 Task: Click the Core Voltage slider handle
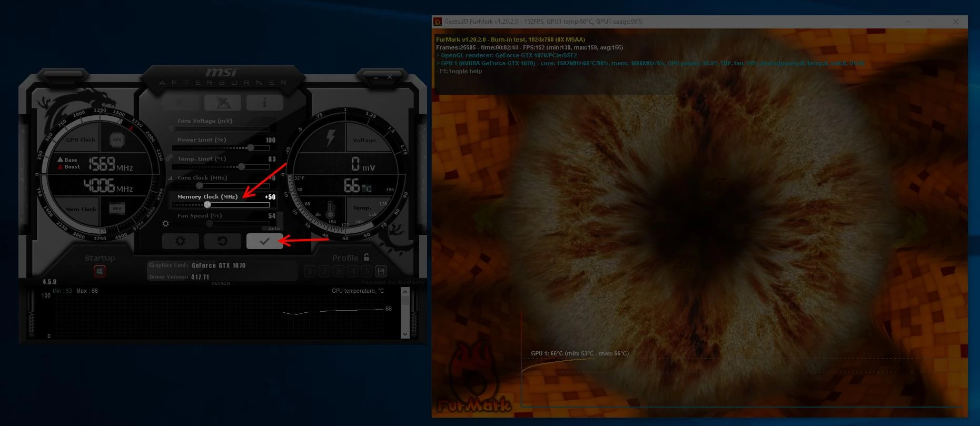pyautogui.click(x=173, y=128)
